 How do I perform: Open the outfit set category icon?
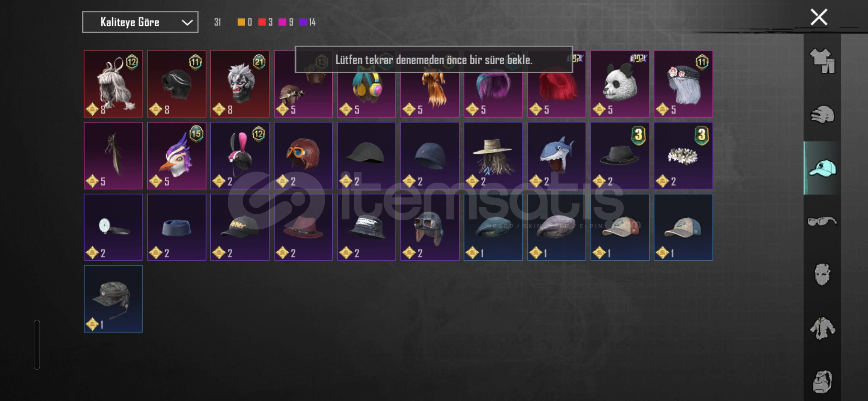click(822, 61)
